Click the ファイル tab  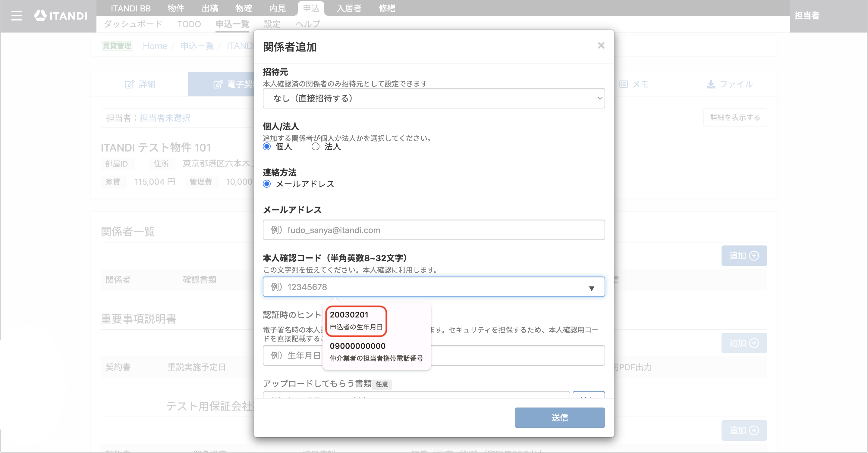tap(729, 84)
